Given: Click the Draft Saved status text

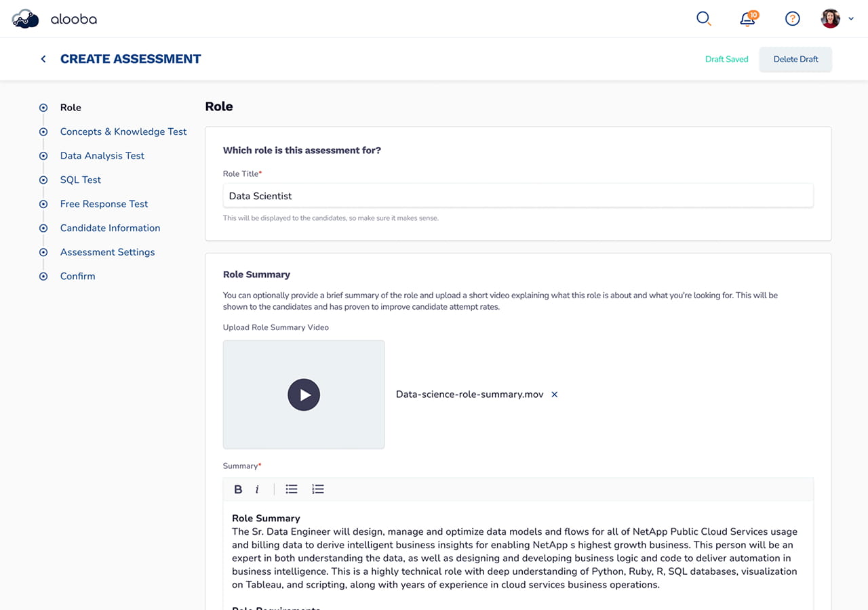Looking at the screenshot, I should [x=726, y=60].
